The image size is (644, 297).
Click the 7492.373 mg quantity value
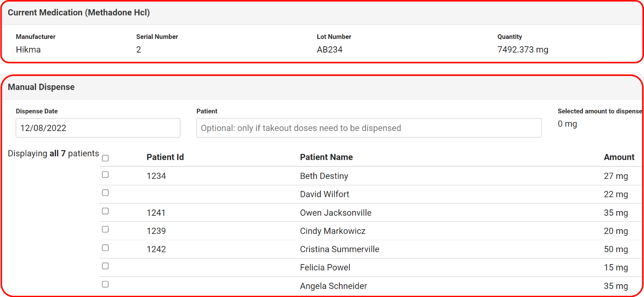point(522,49)
